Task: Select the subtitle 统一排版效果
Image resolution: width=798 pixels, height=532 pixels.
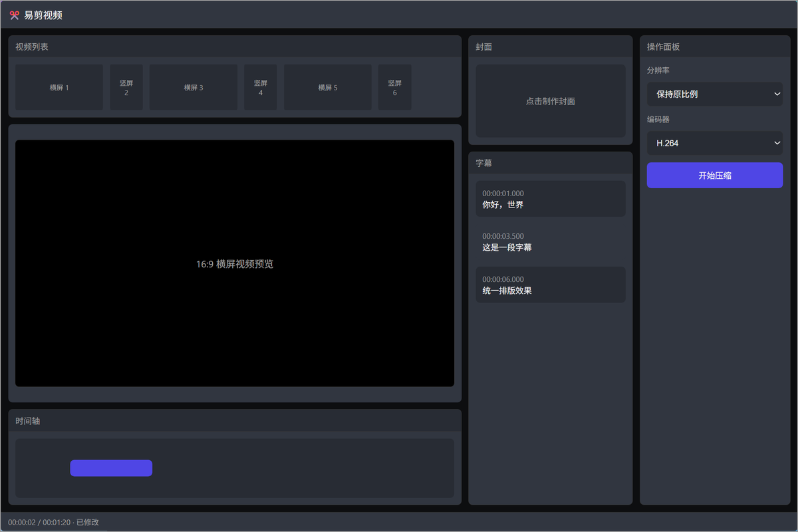Action: pyautogui.click(x=551, y=285)
